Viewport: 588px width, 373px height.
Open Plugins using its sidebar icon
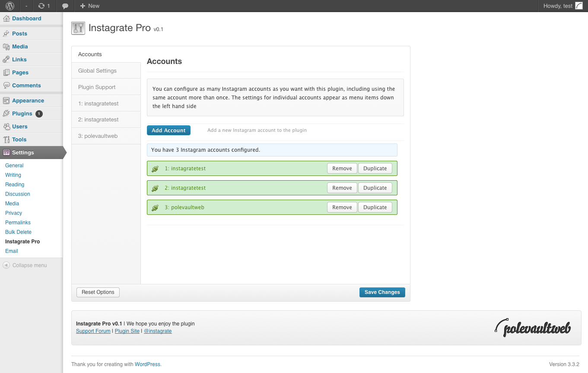[x=6, y=113]
